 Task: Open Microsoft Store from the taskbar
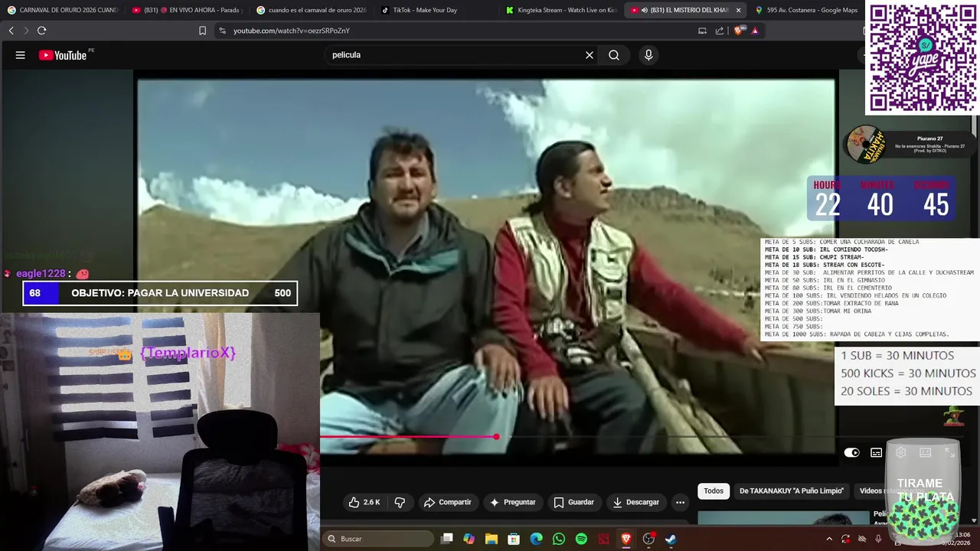click(x=514, y=539)
